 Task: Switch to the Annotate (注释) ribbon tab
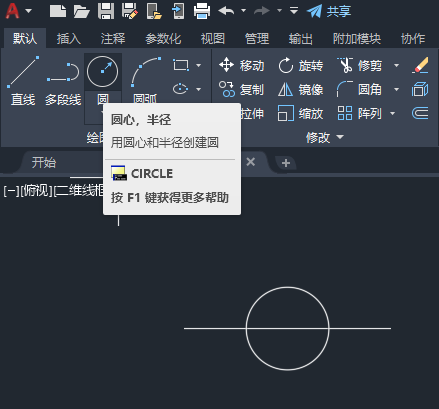point(113,39)
